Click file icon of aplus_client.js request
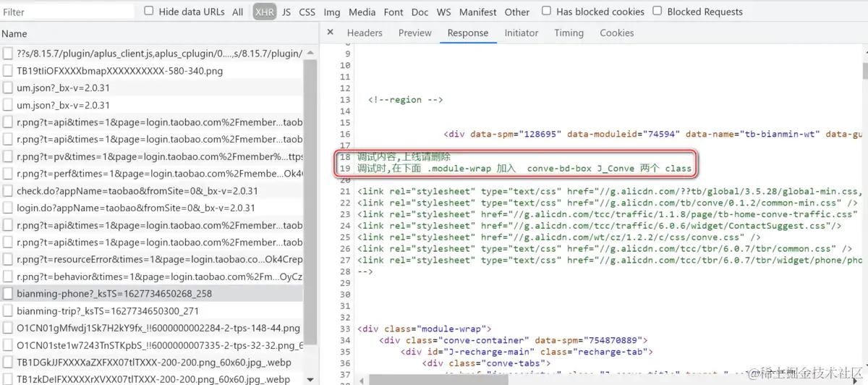The image size is (868, 385). (8, 54)
